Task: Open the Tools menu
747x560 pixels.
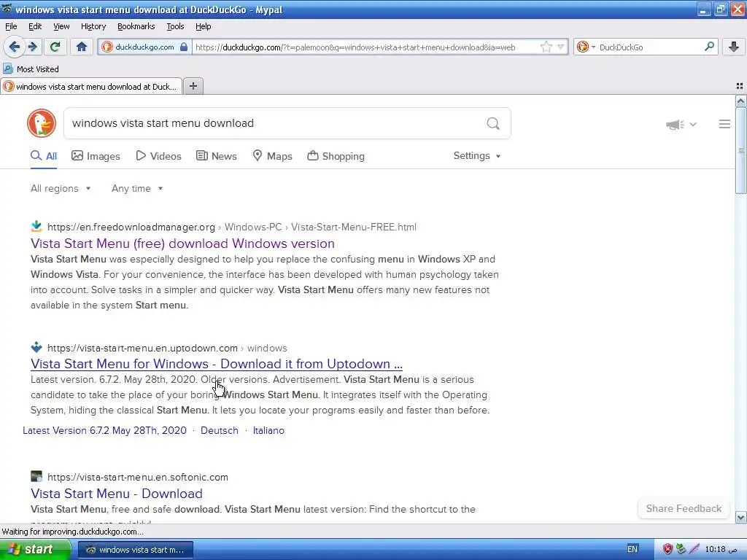Action: (x=175, y=26)
